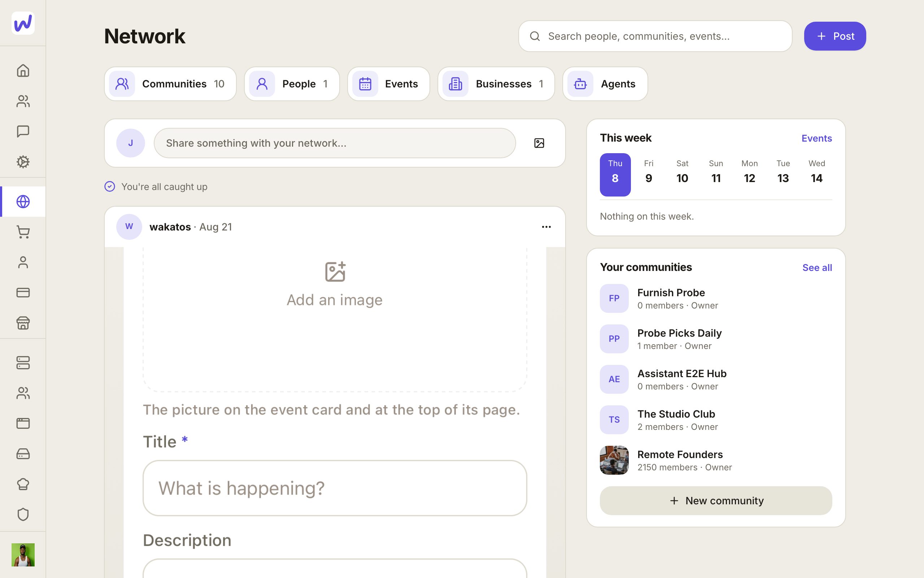This screenshot has width=924, height=578.
Task: Open the gear settings icon in sidebar
Action: coord(23,162)
